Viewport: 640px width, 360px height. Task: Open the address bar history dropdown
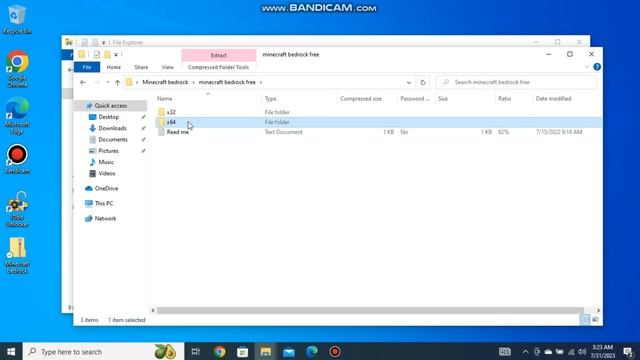tap(409, 82)
